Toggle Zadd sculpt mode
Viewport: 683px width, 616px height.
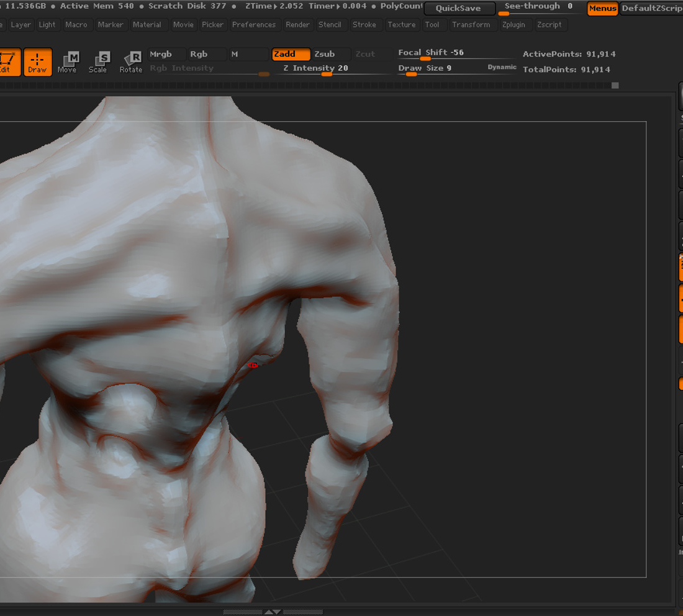click(291, 54)
